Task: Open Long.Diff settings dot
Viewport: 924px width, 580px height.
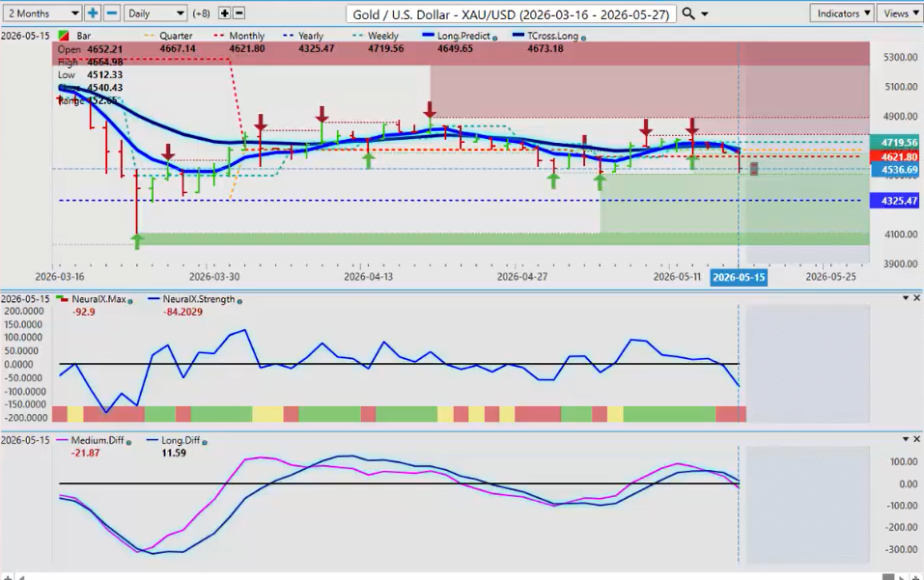Action: coord(205,442)
